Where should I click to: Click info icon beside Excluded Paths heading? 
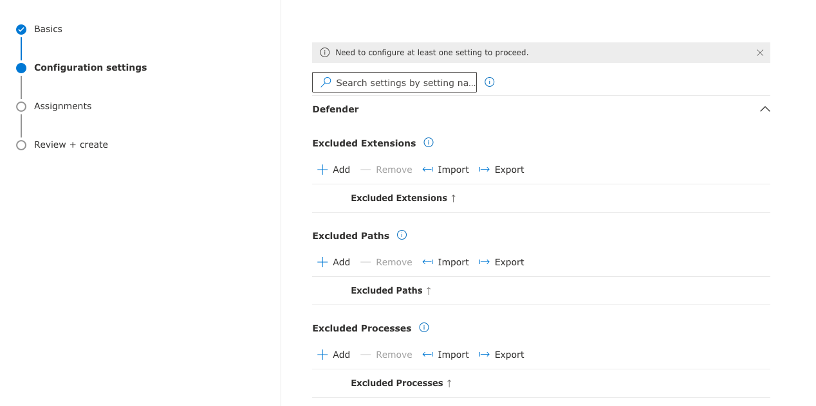pyautogui.click(x=402, y=235)
